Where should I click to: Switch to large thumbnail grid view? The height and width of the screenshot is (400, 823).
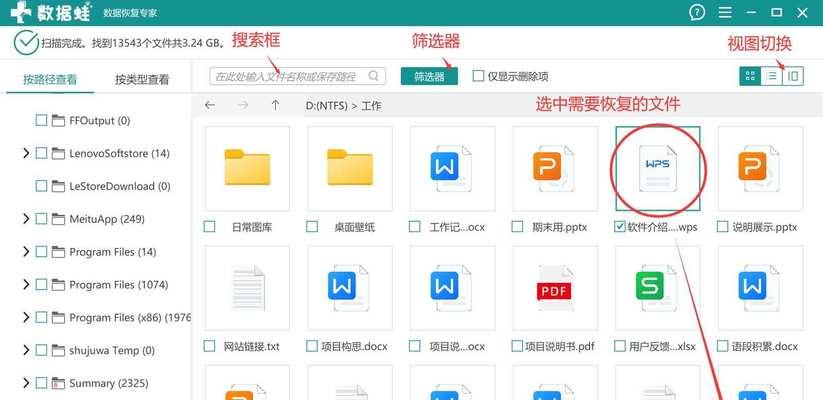(750, 76)
